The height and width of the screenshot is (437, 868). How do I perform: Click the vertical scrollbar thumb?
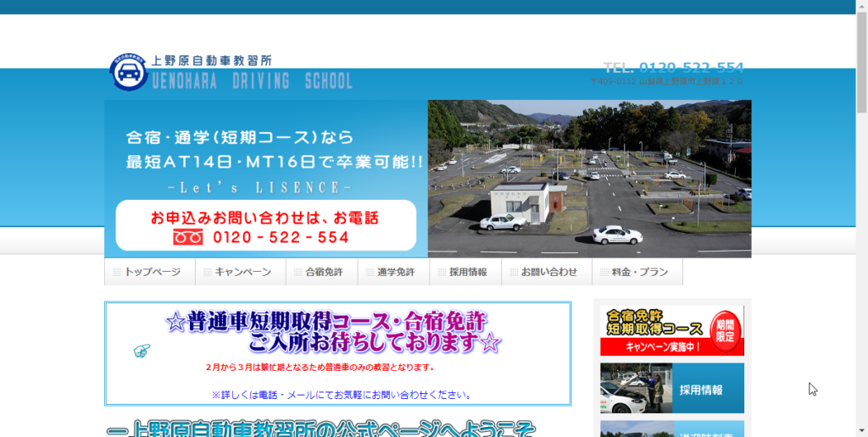coord(862,61)
